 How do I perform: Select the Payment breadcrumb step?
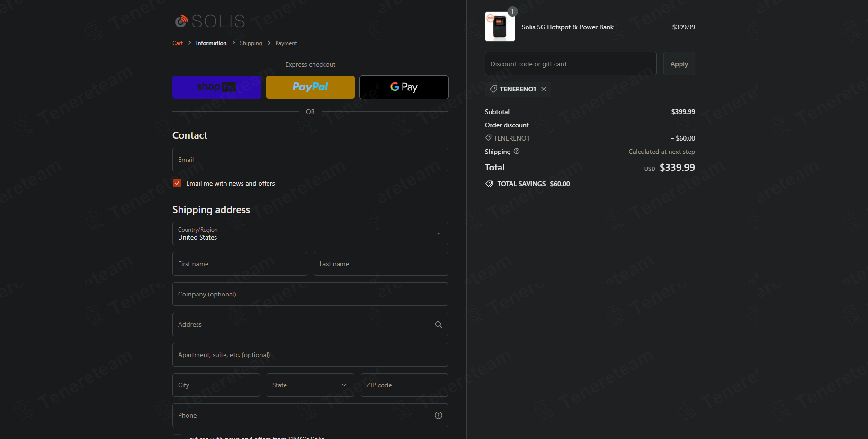point(286,43)
